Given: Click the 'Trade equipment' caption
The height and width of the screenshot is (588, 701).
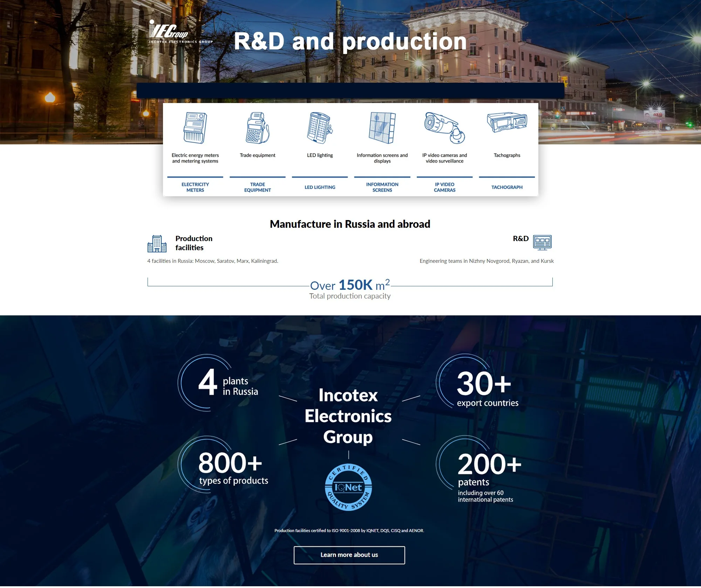Looking at the screenshot, I should [258, 155].
